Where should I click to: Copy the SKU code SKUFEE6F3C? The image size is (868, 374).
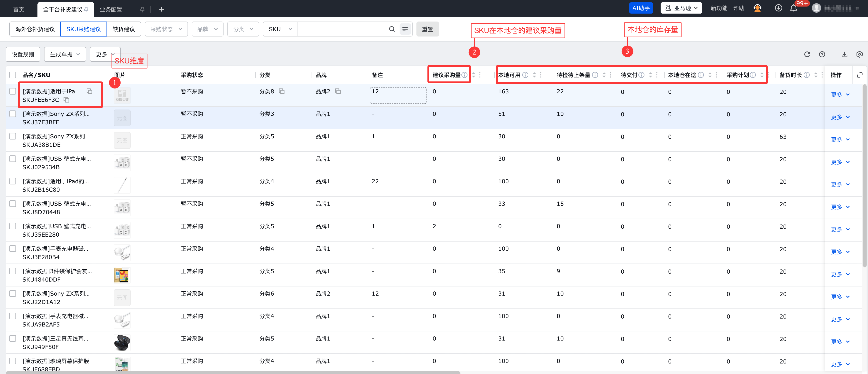point(67,100)
